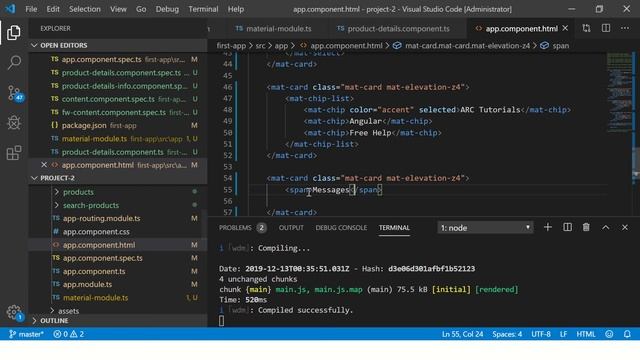Open app.component.spec.ts in Open Editors
640x360 pixels.
pyautogui.click(x=118, y=59)
